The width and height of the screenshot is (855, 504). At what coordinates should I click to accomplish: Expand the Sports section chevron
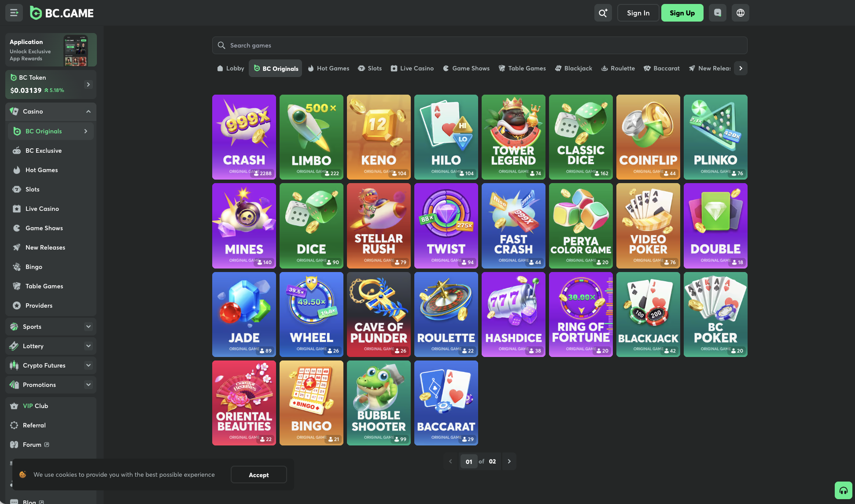[88, 327]
